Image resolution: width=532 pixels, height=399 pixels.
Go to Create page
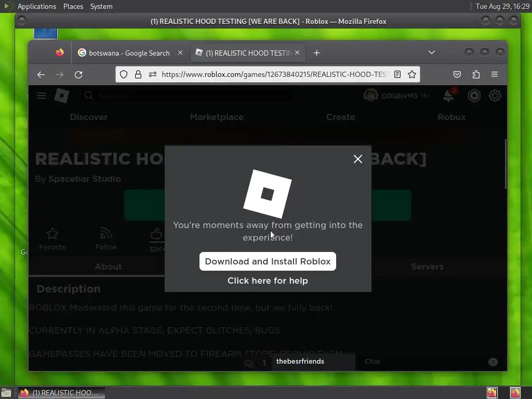click(341, 117)
